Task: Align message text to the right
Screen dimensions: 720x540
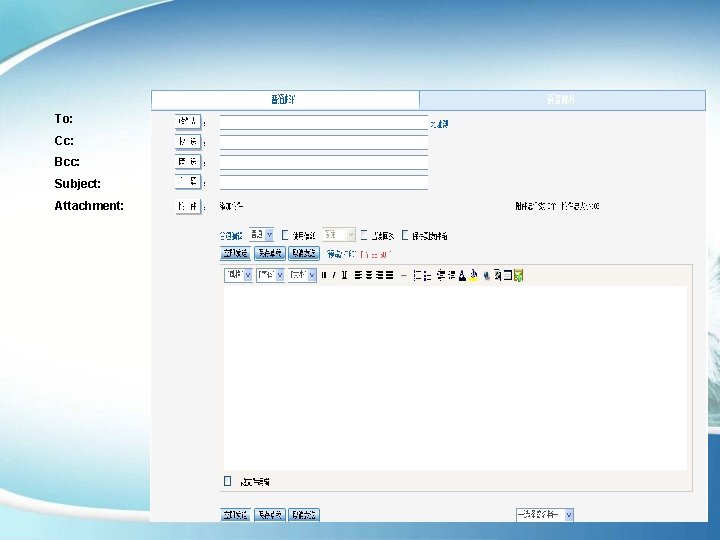Action: (x=379, y=276)
